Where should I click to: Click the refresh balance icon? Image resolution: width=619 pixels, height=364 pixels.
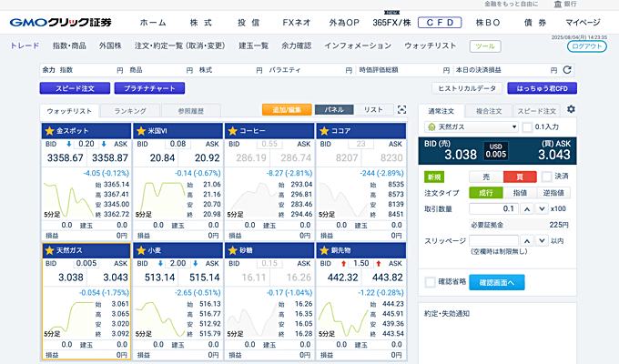pos(568,69)
